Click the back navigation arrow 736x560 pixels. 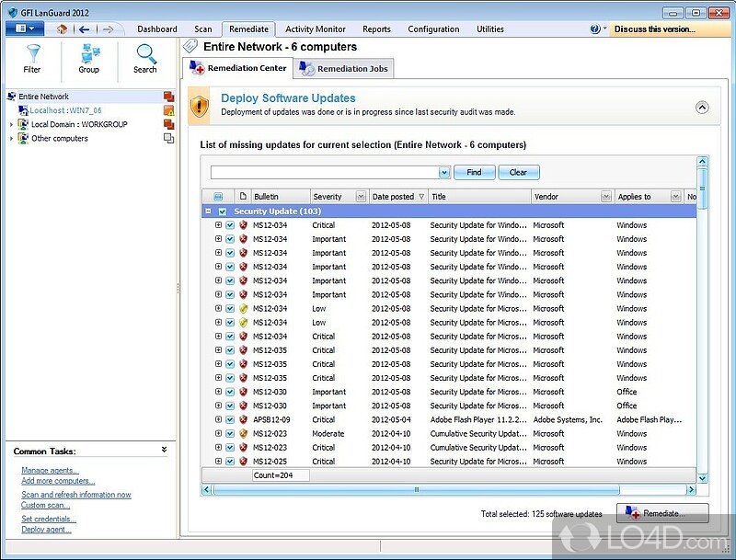[84, 29]
